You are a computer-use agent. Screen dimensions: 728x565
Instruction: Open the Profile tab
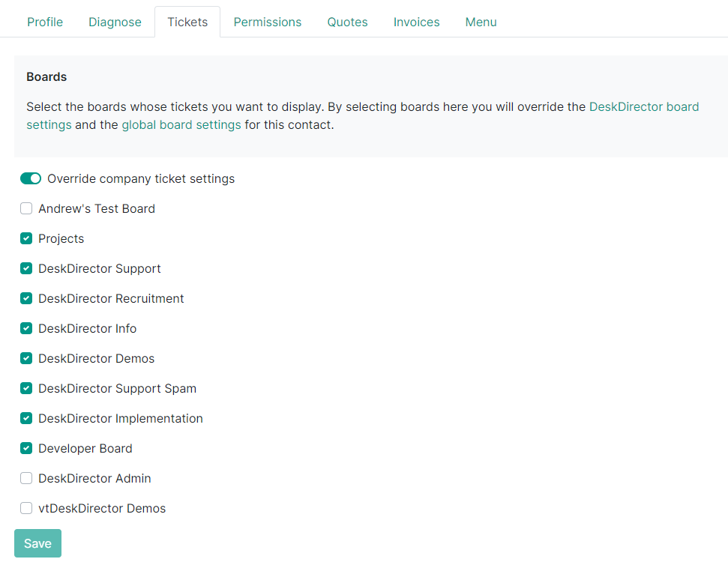[x=45, y=22]
